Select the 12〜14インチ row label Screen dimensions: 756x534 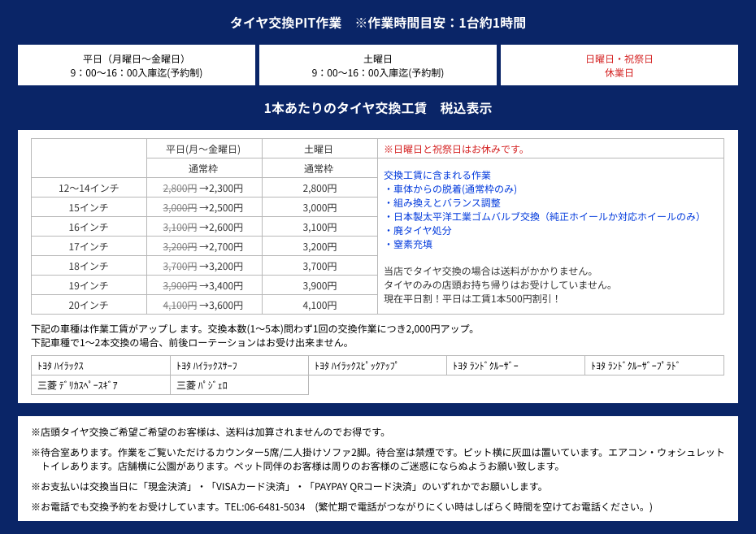point(89,188)
